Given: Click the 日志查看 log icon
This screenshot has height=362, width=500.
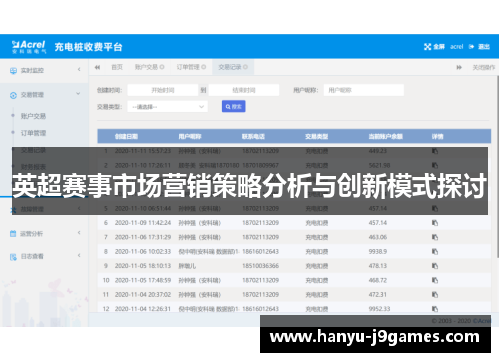Looking at the screenshot, I should tap(13, 257).
